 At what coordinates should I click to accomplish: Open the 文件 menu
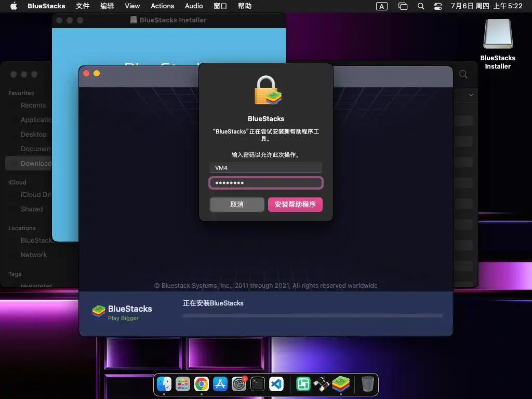pos(83,6)
